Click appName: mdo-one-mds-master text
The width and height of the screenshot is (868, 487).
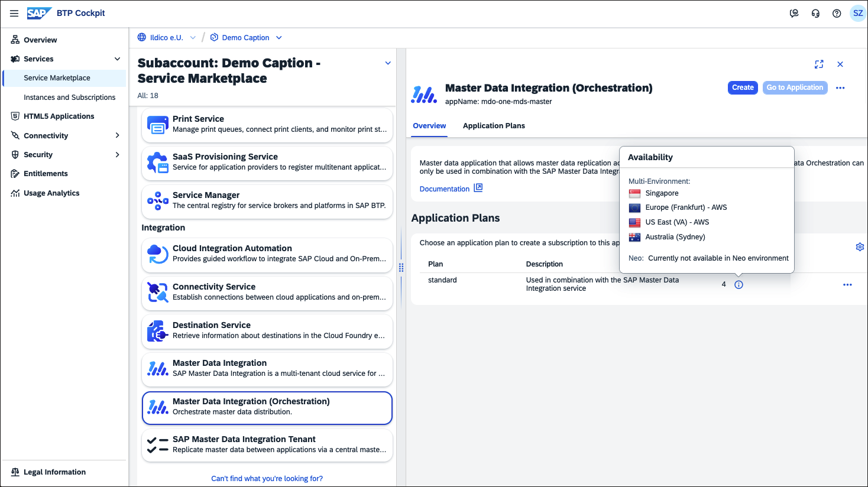[x=498, y=102]
